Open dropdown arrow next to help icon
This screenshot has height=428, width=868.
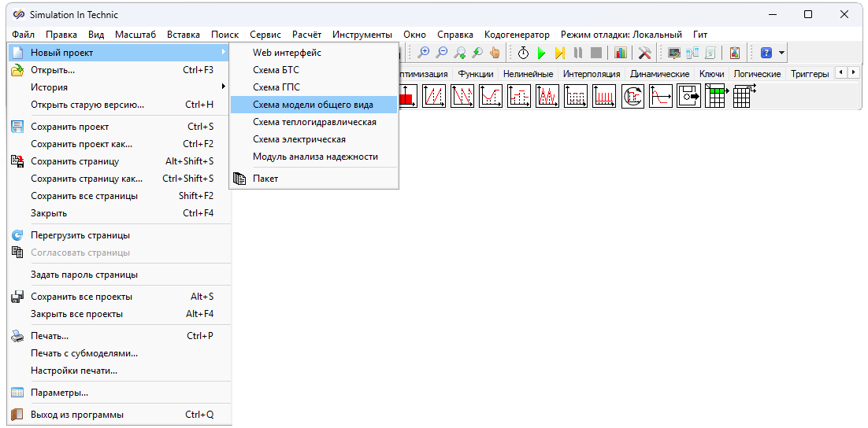point(781,53)
